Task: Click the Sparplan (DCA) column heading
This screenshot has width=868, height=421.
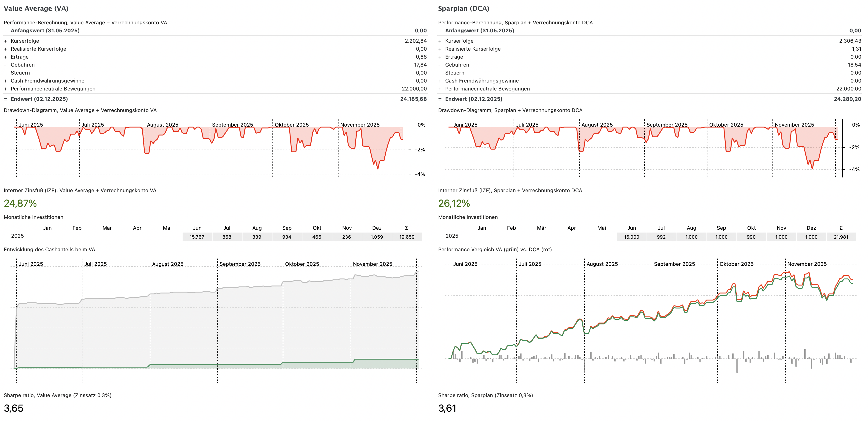Action: pos(463,8)
